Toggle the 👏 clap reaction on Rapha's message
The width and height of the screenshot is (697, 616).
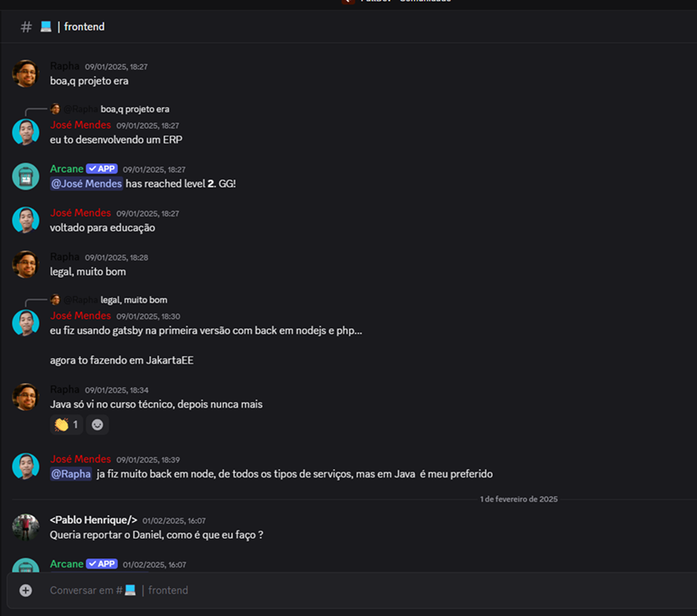coord(65,425)
